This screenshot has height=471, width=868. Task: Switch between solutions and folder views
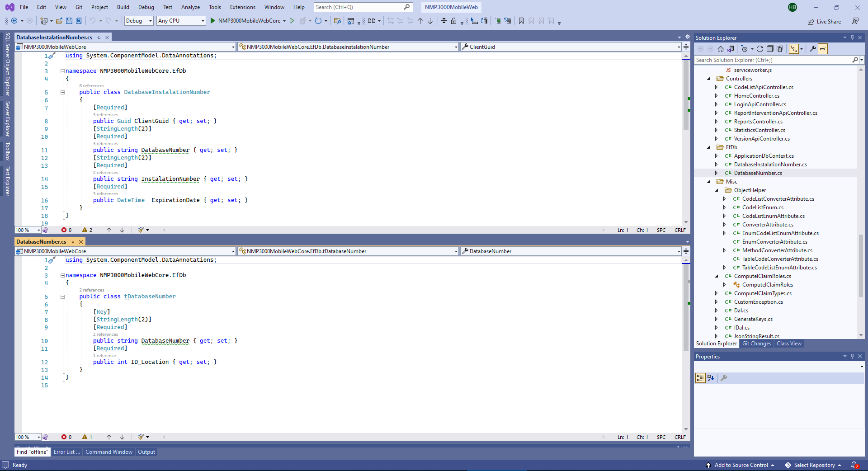(x=731, y=49)
